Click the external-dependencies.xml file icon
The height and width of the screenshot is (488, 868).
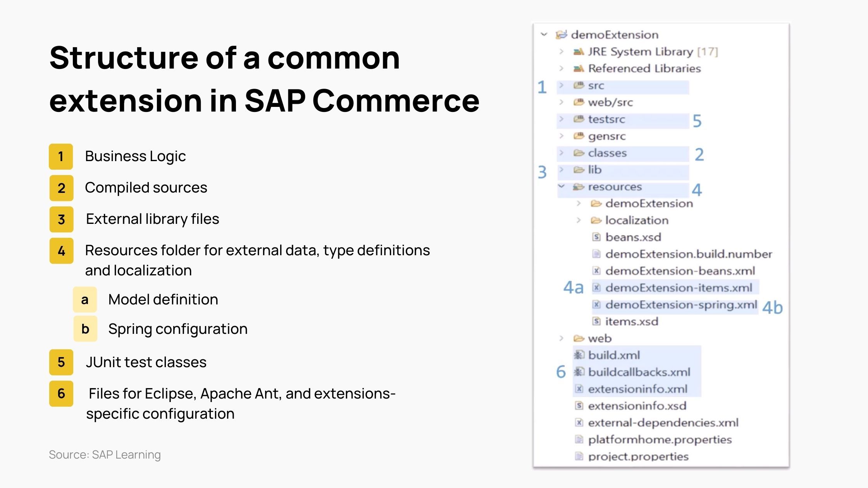pos(579,423)
